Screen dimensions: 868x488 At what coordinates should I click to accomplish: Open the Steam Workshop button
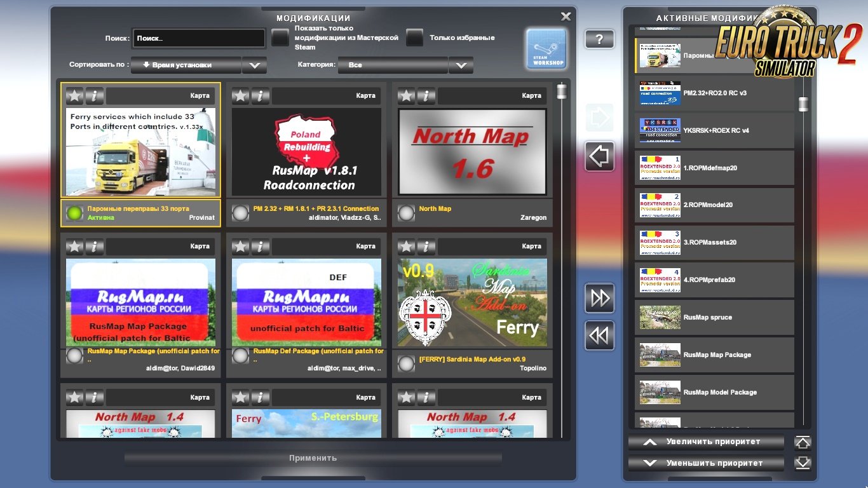pyautogui.click(x=546, y=48)
